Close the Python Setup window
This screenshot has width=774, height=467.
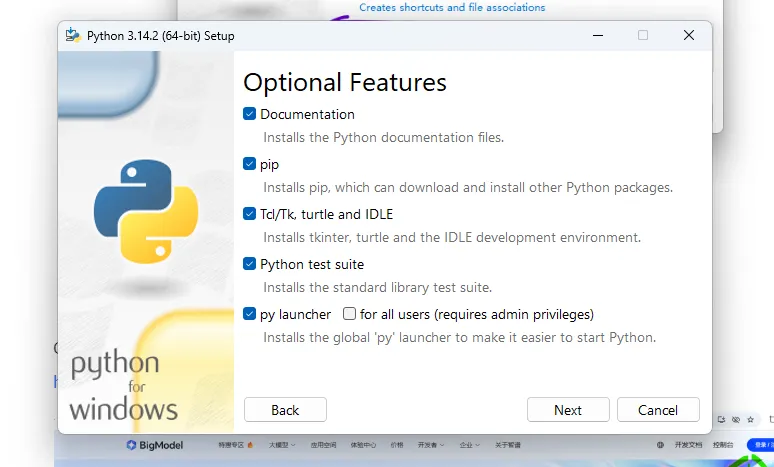(689, 35)
